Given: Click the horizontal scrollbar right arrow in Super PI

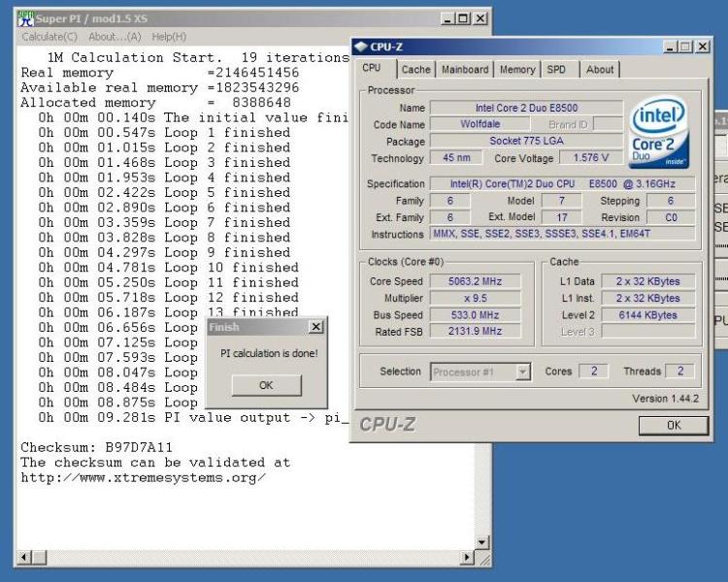Looking at the screenshot, I should pyautogui.click(x=467, y=557).
